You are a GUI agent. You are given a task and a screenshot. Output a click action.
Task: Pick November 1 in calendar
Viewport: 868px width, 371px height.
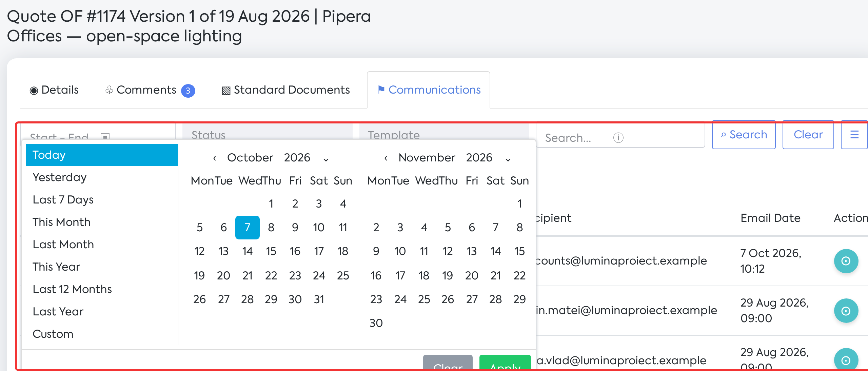point(520,204)
